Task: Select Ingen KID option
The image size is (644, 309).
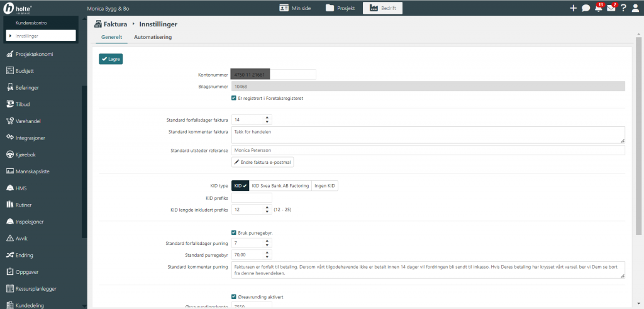Action: click(x=325, y=186)
